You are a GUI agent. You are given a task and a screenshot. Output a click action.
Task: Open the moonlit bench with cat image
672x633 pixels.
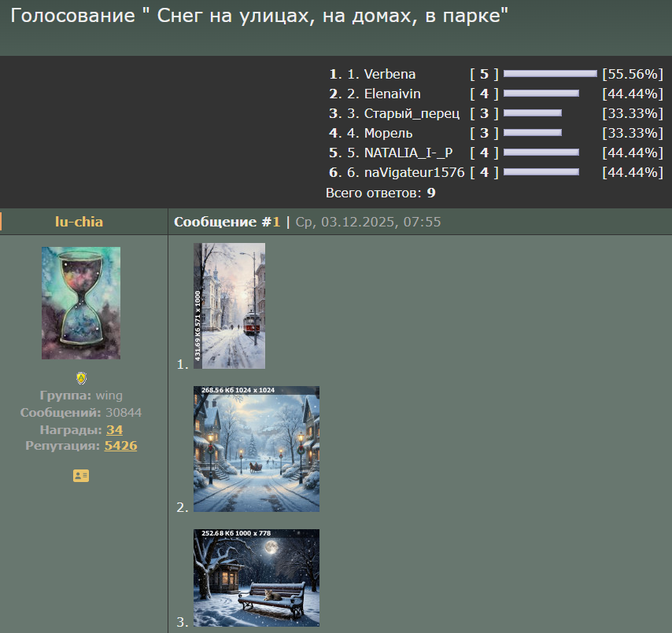(257, 578)
